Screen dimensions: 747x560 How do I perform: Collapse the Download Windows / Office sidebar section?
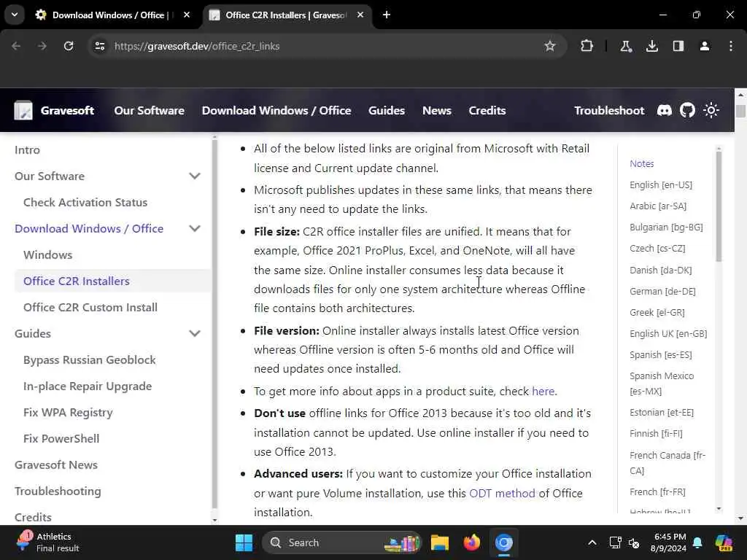pyautogui.click(x=194, y=228)
